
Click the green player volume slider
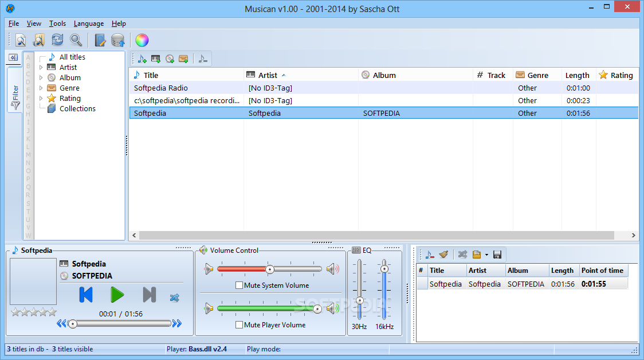coord(269,308)
